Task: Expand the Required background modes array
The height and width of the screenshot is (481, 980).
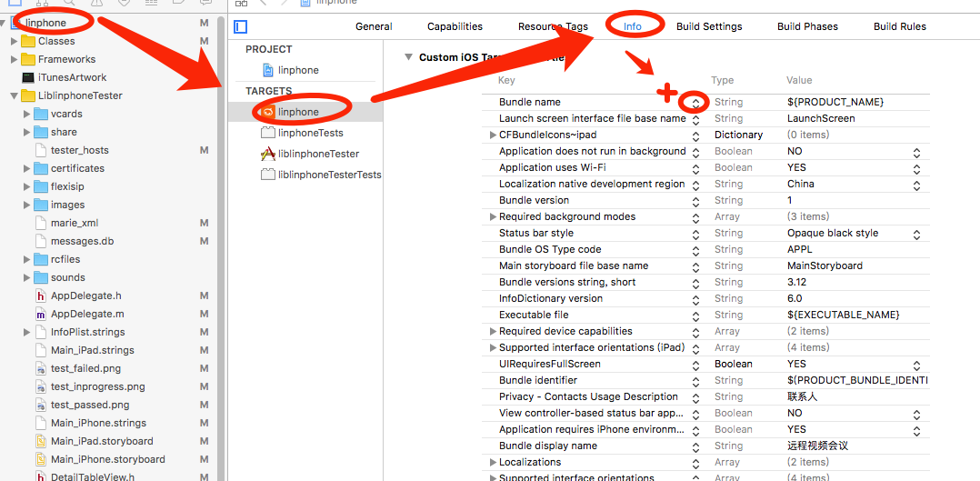Action: click(x=493, y=217)
